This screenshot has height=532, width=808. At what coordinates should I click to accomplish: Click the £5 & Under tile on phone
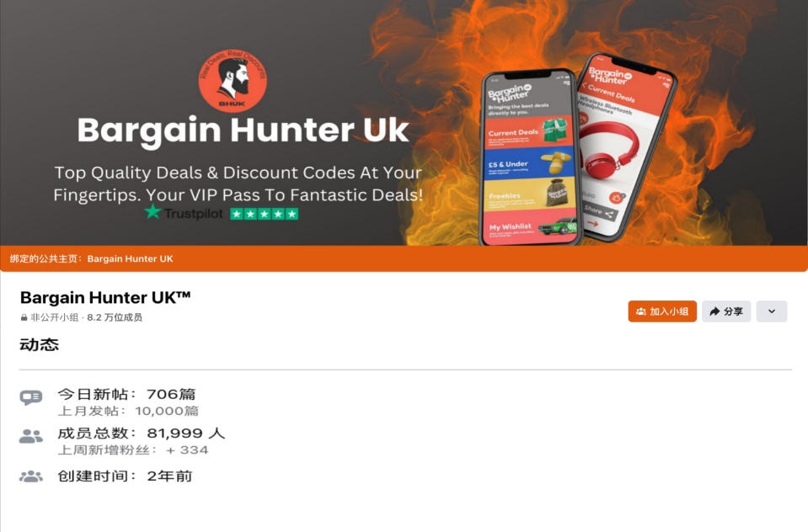click(x=529, y=162)
